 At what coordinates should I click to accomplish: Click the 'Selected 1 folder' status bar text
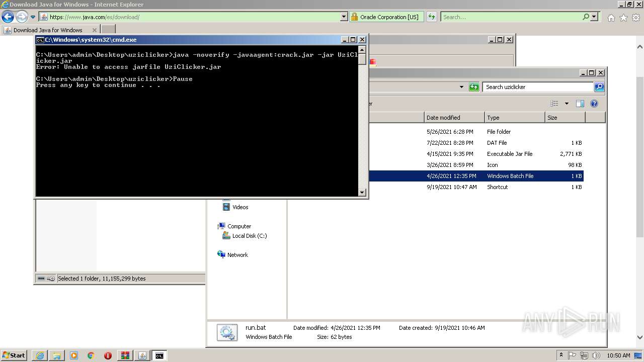click(x=102, y=279)
